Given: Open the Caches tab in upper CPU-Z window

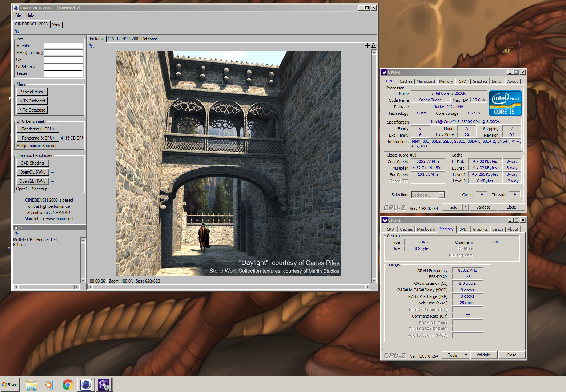Looking at the screenshot, I should click(x=406, y=81).
